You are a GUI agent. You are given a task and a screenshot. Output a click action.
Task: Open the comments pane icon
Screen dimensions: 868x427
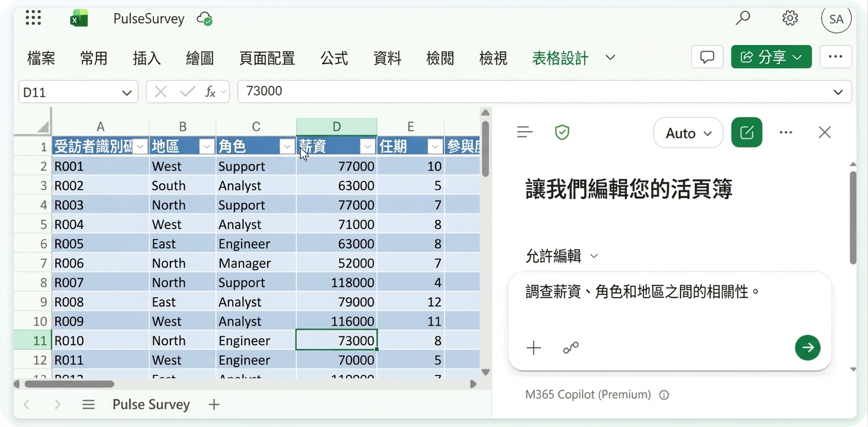[707, 57]
